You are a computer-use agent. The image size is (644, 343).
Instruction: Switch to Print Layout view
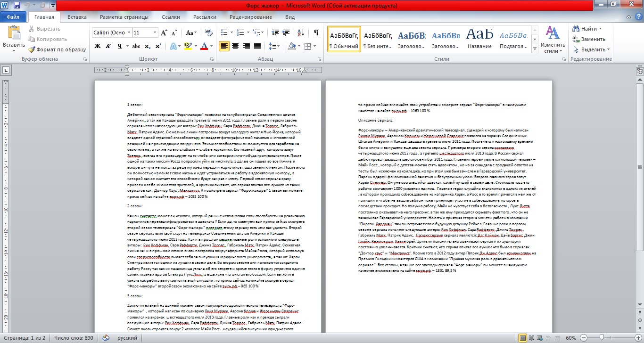[522, 338]
